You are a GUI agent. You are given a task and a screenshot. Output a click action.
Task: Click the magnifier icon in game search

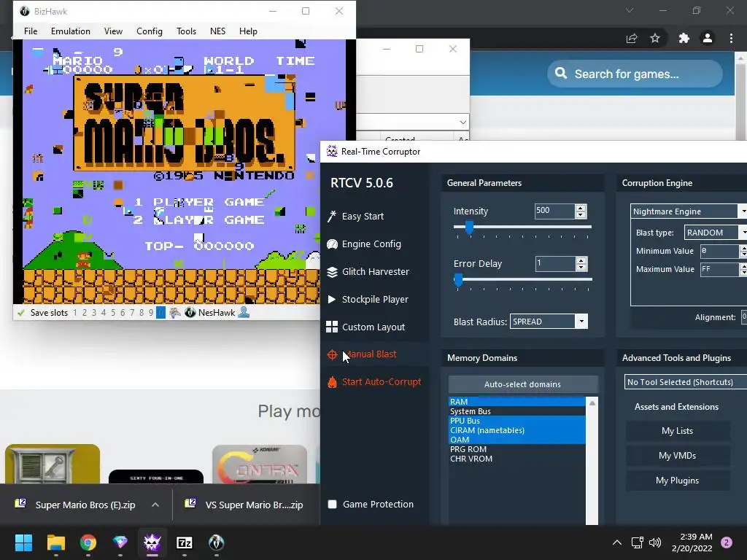(x=561, y=74)
